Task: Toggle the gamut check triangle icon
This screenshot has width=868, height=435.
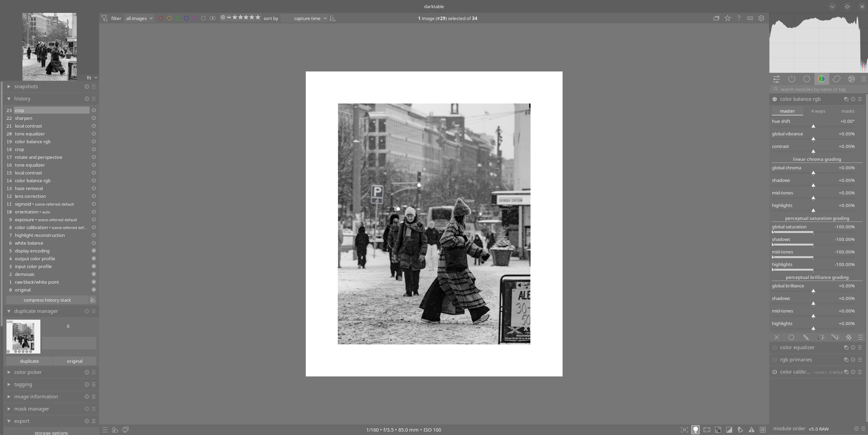Action: [x=752, y=430]
